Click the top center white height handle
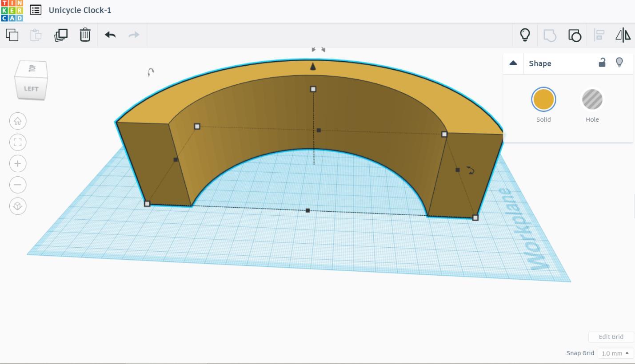Image resolution: width=635 pixels, height=364 pixels. (313, 89)
